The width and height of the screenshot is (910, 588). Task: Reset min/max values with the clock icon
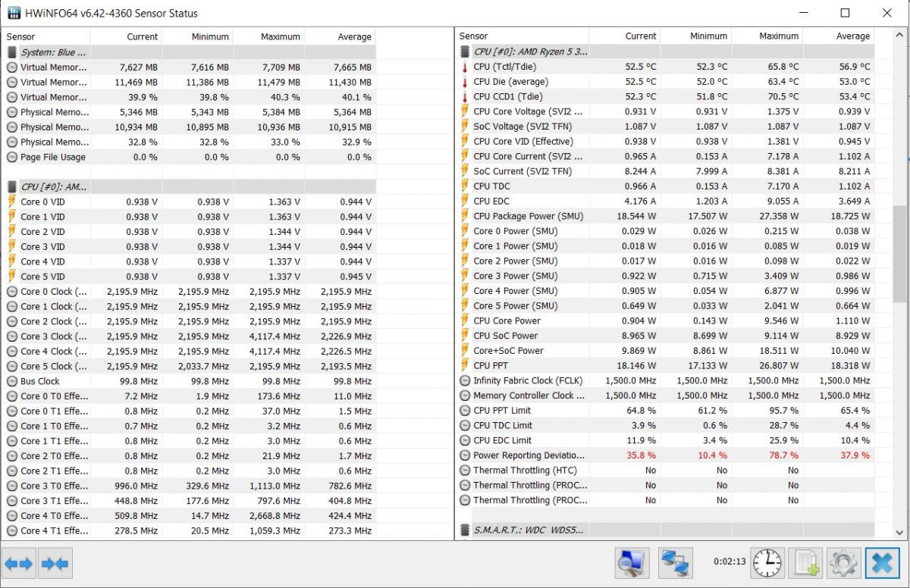[767, 563]
